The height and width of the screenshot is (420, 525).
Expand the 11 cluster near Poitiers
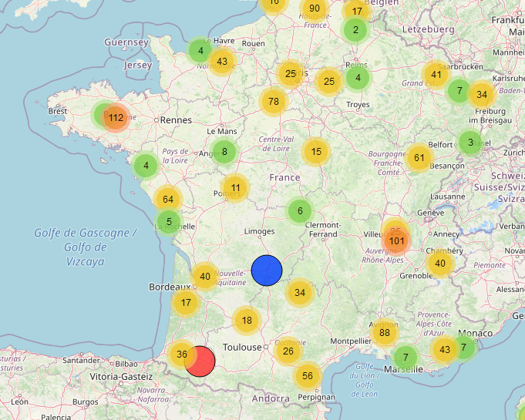[235, 187]
